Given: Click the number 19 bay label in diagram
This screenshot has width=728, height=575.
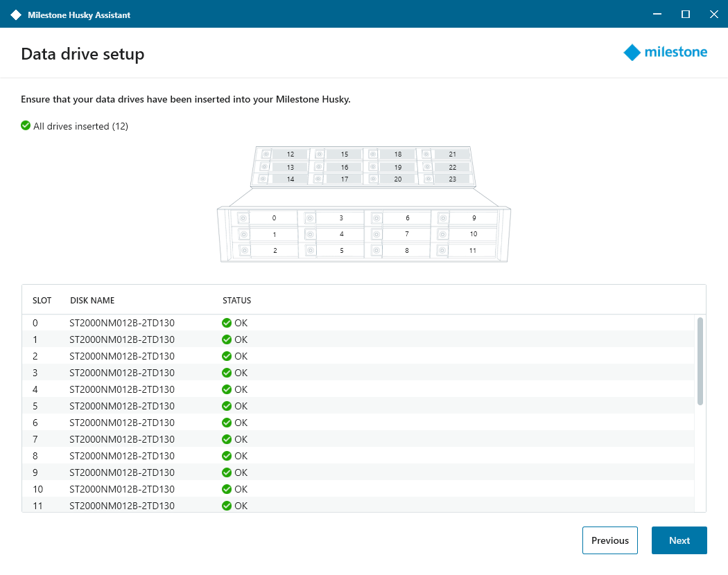Looking at the screenshot, I should 398,167.
